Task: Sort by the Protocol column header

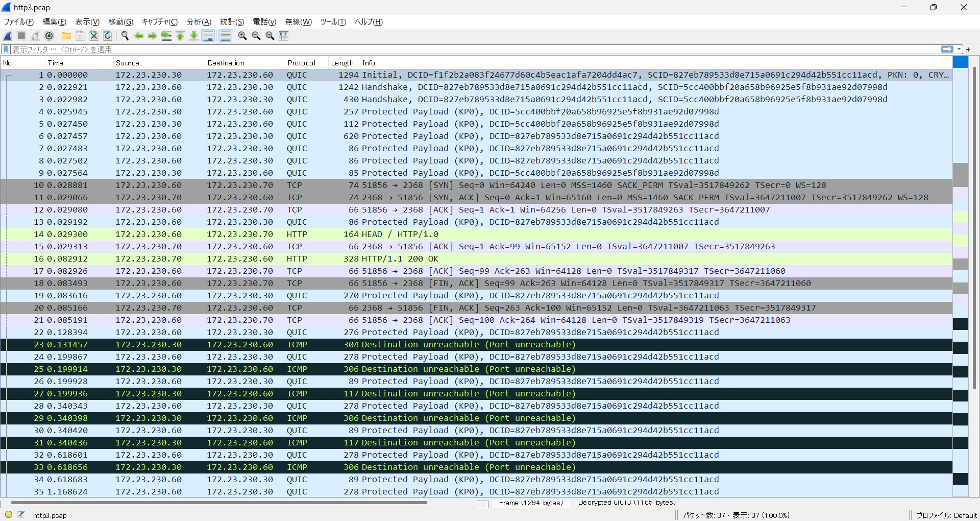Action: (307, 63)
